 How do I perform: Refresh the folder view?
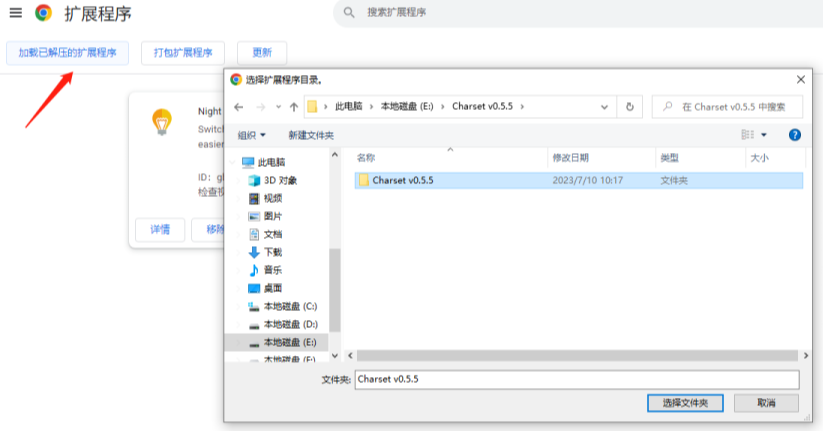pyautogui.click(x=630, y=107)
